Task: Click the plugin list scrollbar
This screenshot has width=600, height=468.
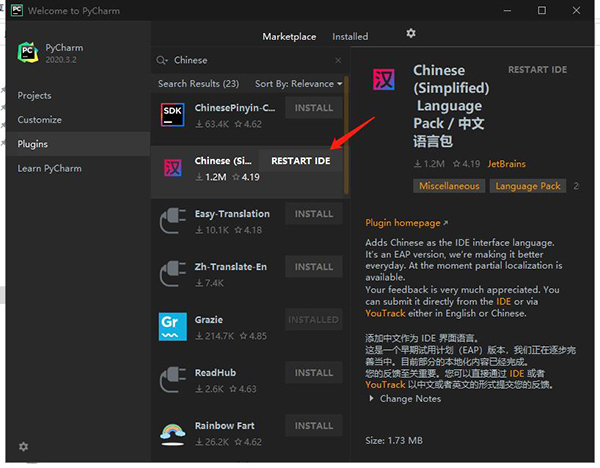Action: click(346, 135)
